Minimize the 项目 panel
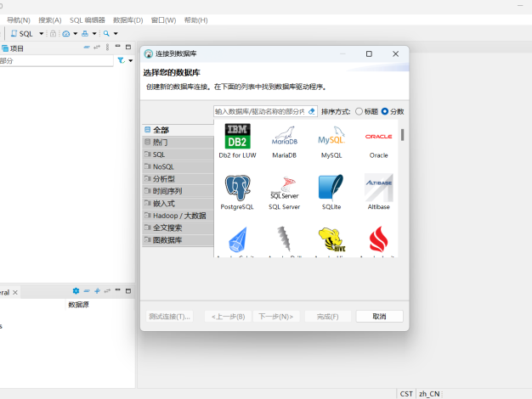This screenshot has width=532, height=399. pyautogui.click(x=118, y=47)
